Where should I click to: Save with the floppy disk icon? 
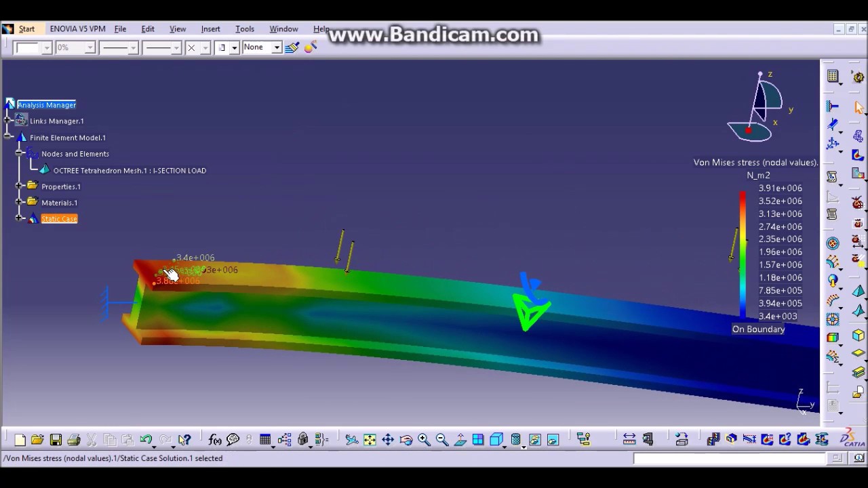click(56, 440)
